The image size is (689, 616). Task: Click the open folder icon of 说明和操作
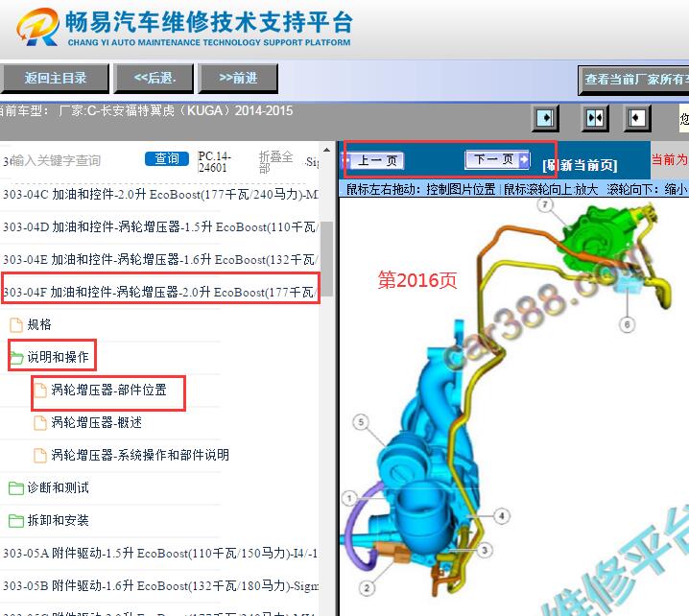16,357
